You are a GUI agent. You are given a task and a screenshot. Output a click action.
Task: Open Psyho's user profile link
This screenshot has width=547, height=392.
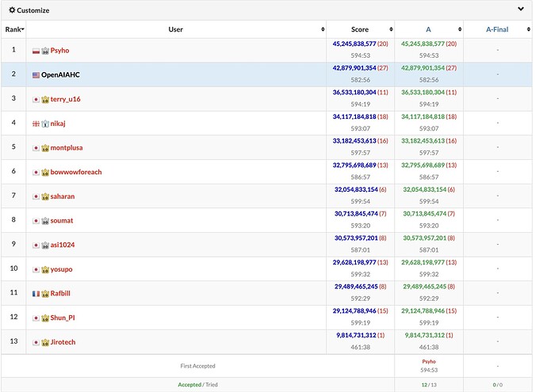(x=59, y=51)
